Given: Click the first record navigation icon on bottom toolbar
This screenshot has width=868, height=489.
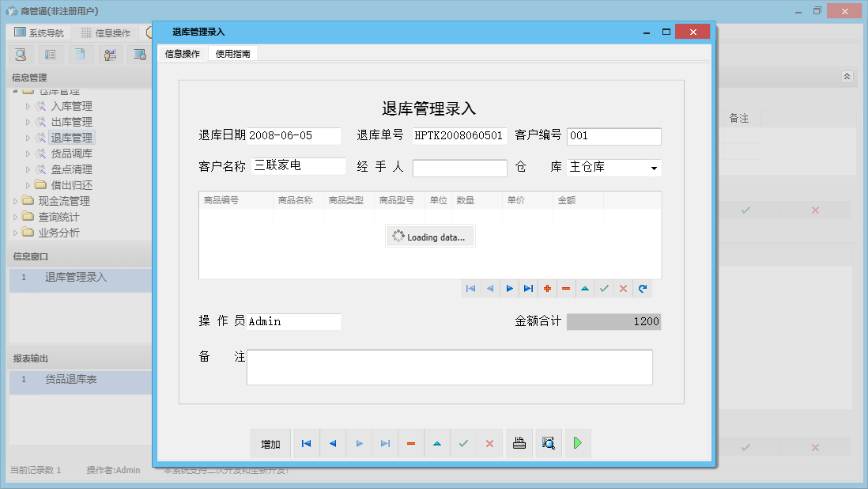Looking at the screenshot, I should [306, 443].
